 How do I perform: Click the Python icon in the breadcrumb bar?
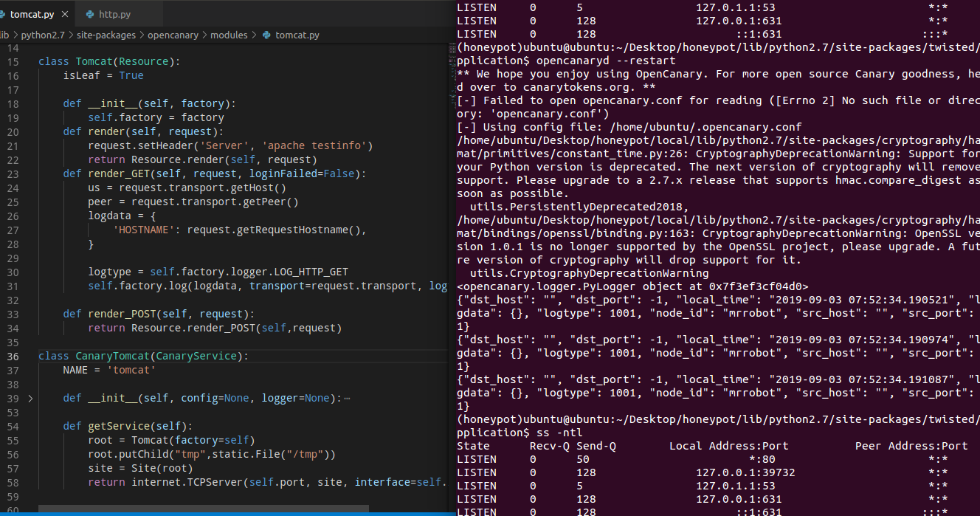(x=266, y=35)
